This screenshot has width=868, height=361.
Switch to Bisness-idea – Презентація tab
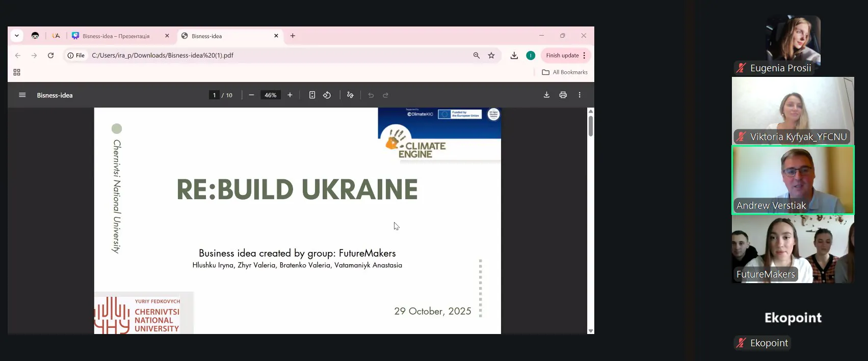pos(116,36)
